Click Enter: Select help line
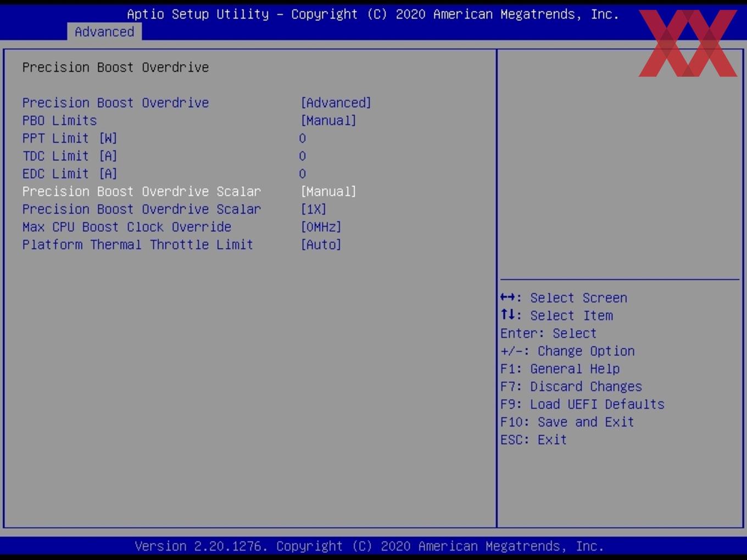747x560 pixels. pyautogui.click(x=548, y=333)
